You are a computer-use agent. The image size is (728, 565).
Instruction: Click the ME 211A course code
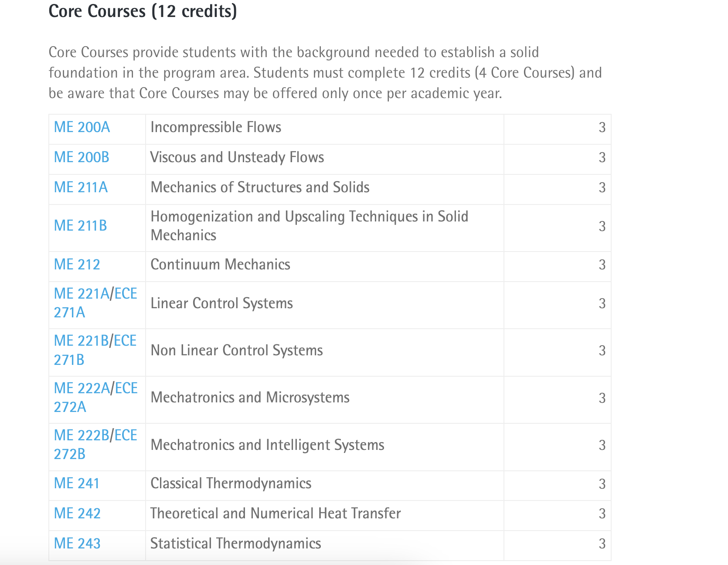pyautogui.click(x=81, y=187)
